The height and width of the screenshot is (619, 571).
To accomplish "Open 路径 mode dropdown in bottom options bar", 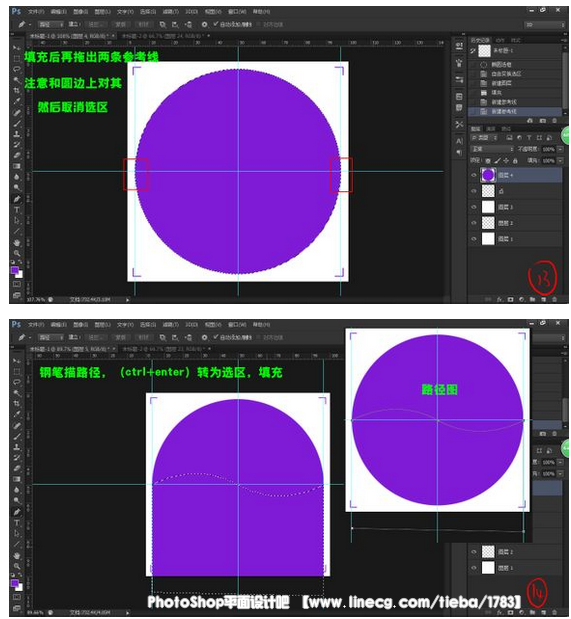I will pos(51,338).
